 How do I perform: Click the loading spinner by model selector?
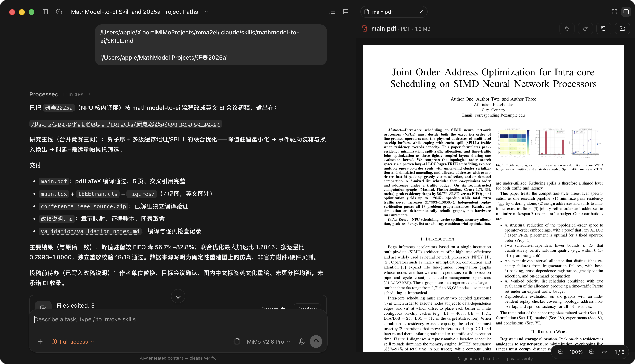point(237,342)
